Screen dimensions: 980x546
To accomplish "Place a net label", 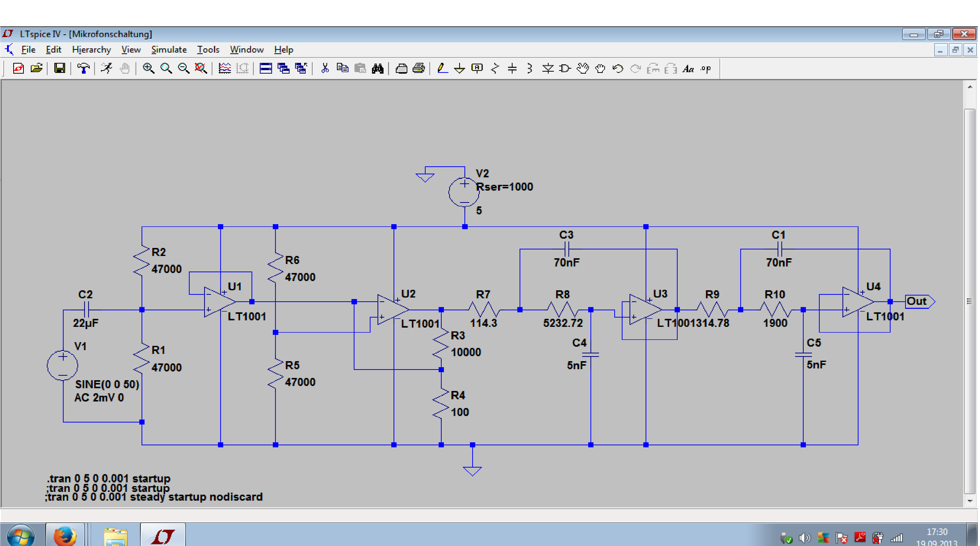I will pos(477,68).
